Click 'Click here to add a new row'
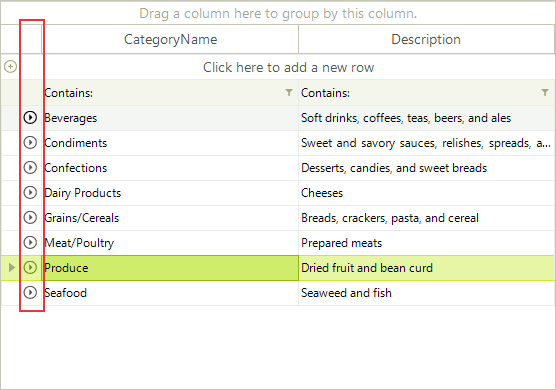The image size is (556, 390). 288,67
